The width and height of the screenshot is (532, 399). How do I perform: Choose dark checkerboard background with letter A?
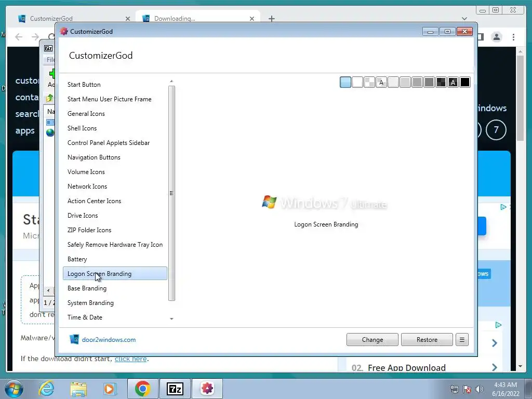click(453, 82)
